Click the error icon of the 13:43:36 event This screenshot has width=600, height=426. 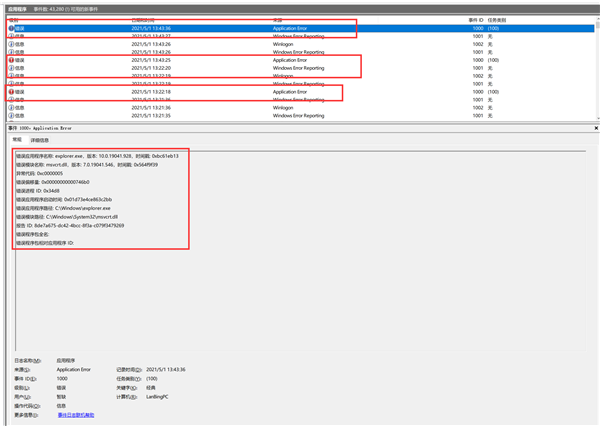pos(11,28)
